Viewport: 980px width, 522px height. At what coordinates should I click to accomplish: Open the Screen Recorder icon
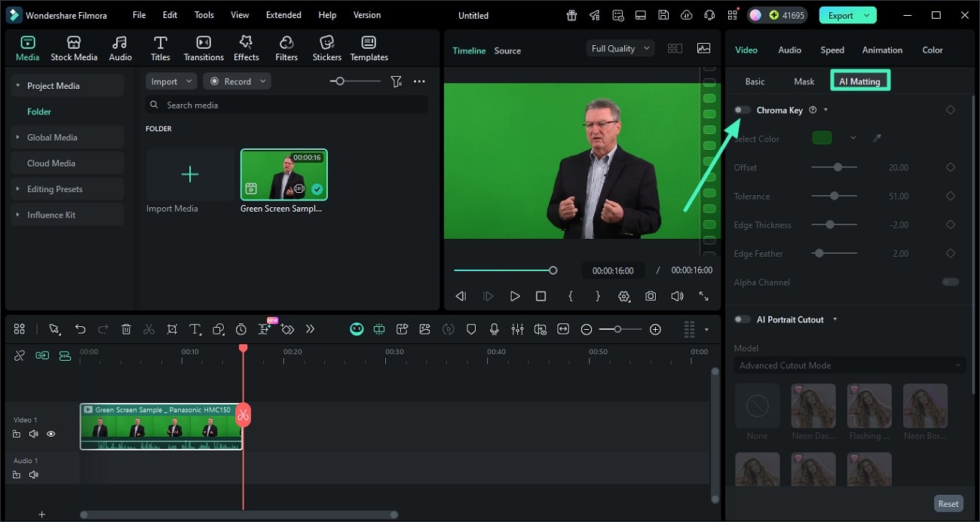[x=640, y=14]
